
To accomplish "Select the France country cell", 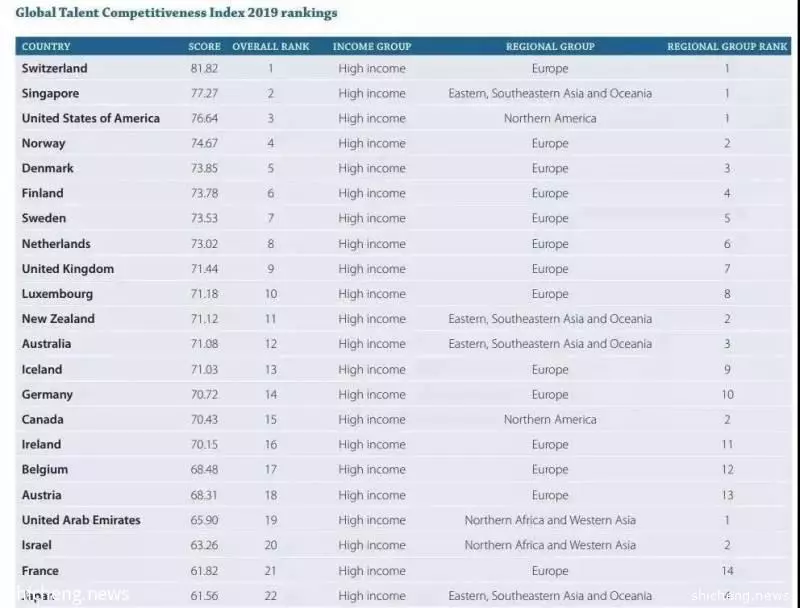I will coord(40,571).
